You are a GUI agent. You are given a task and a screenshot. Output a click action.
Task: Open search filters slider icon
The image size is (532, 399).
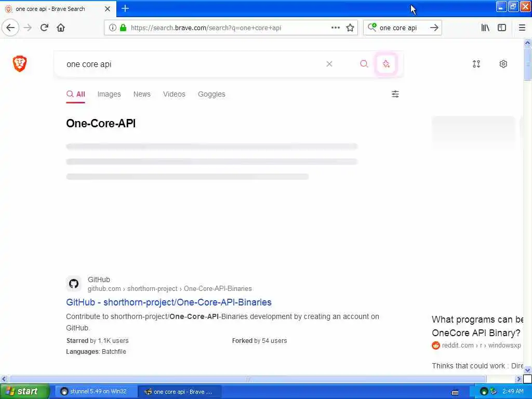coord(395,94)
